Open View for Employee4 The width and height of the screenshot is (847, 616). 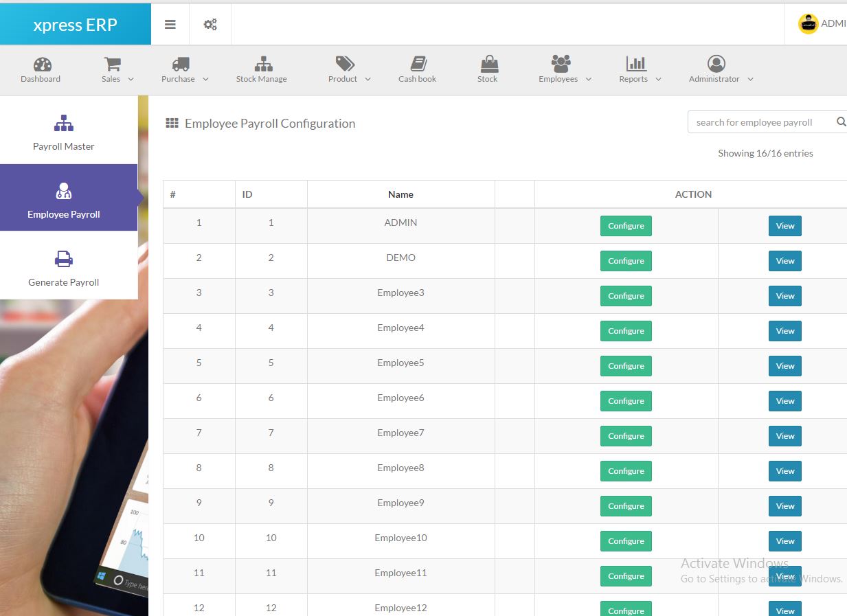[785, 331]
